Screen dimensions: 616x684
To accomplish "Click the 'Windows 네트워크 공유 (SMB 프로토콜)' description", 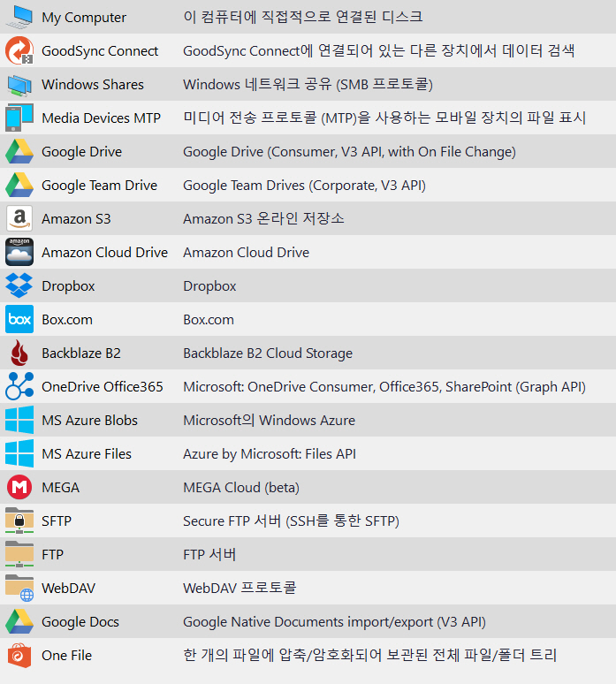I will 308,84.
